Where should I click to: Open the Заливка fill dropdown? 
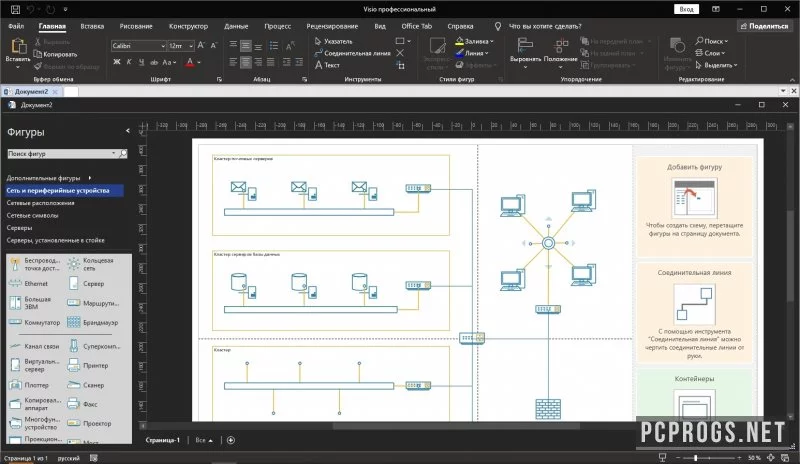(x=474, y=41)
